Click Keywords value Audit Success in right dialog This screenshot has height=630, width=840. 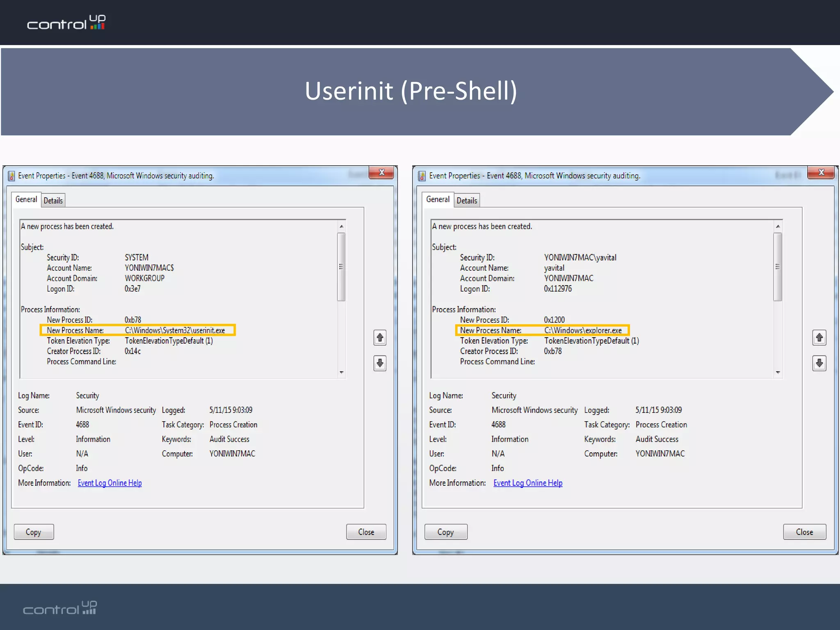click(x=657, y=439)
